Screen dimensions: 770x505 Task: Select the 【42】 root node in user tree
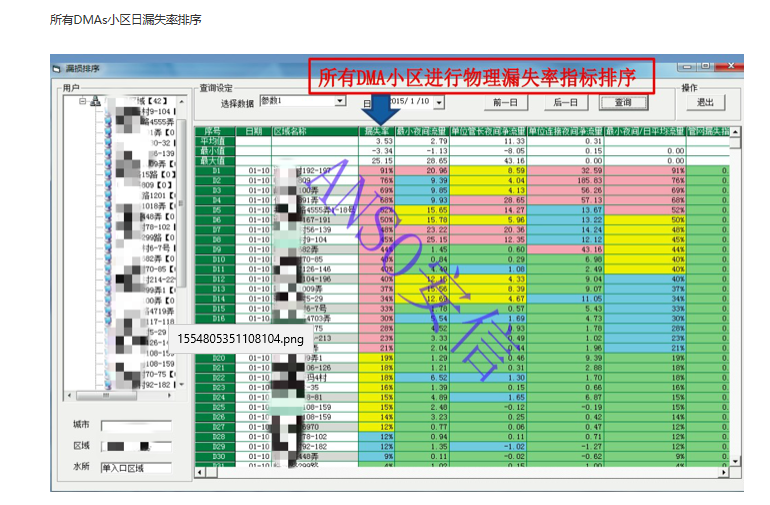click(152, 101)
